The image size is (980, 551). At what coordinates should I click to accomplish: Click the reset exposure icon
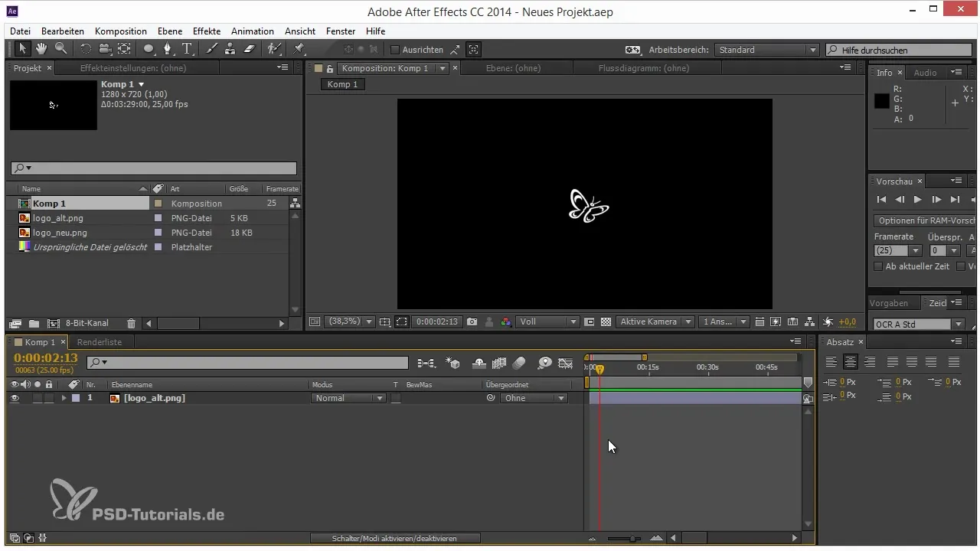point(828,322)
